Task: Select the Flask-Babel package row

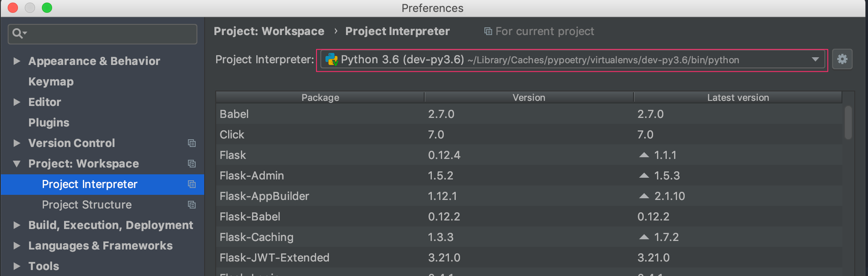Action: click(x=529, y=217)
